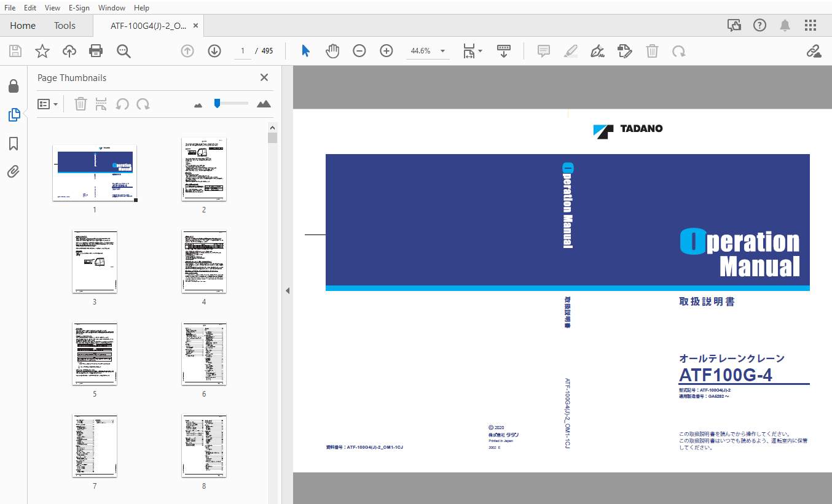Select page 5 thumbnail
Image resolution: width=832 pixels, height=504 pixels.
coord(95,354)
